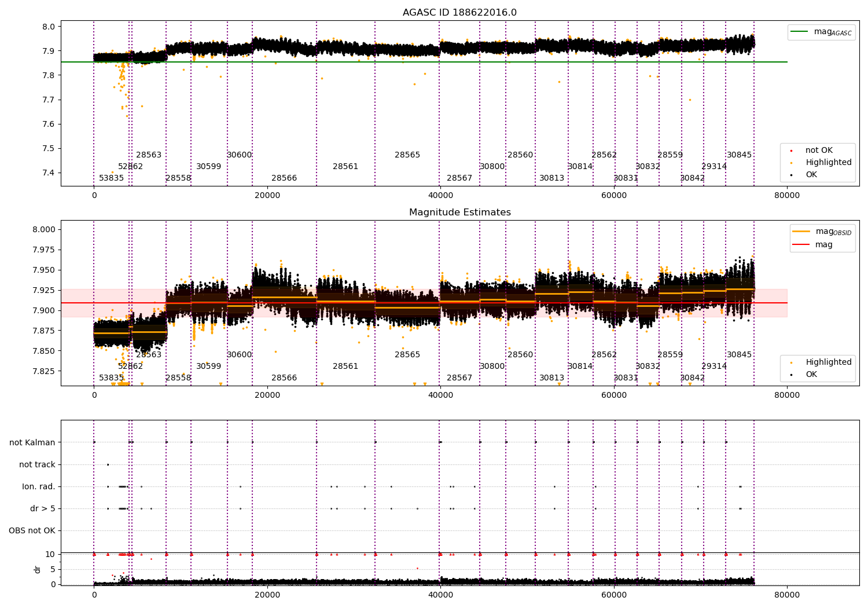This screenshot has width=868, height=608.
Task: Click obsid label 53835 in top plot
Action: pyautogui.click(x=112, y=178)
